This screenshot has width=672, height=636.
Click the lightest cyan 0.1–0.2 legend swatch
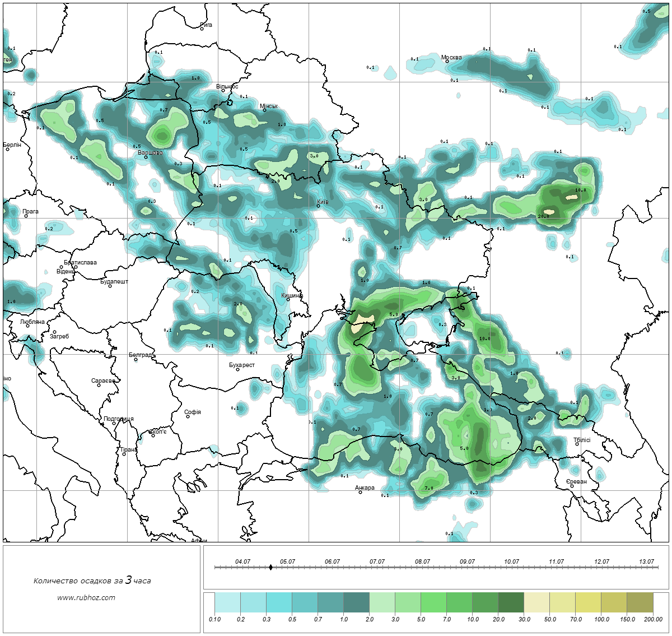[x=227, y=603]
